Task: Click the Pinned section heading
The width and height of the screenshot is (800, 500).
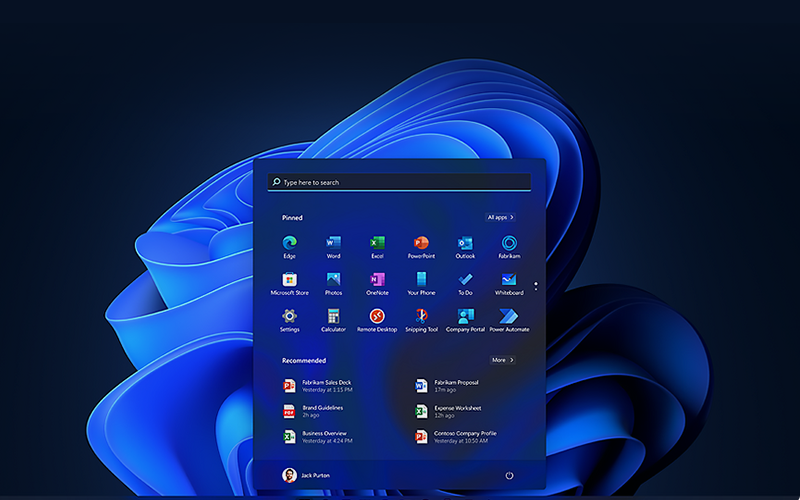Action: [292, 218]
